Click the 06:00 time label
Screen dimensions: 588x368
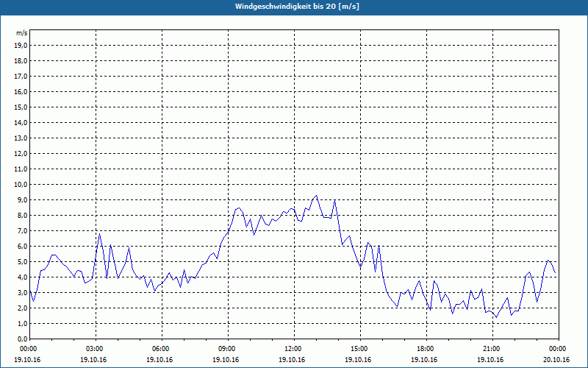pyautogui.click(x=162, y=349)
